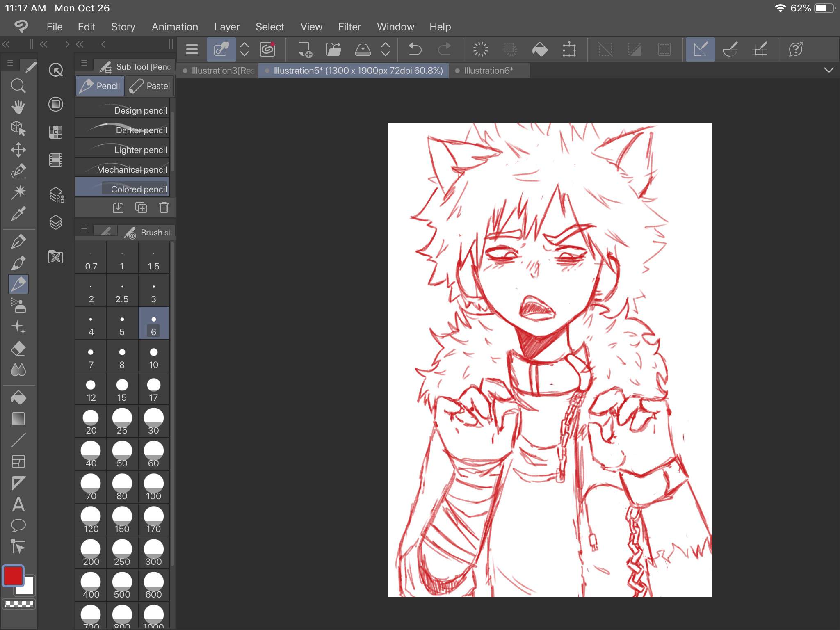Image resolution: width=840 pixels, height=630 pixels.
Task: Select the Eraser tool
Action: click(x=18, y=349)
